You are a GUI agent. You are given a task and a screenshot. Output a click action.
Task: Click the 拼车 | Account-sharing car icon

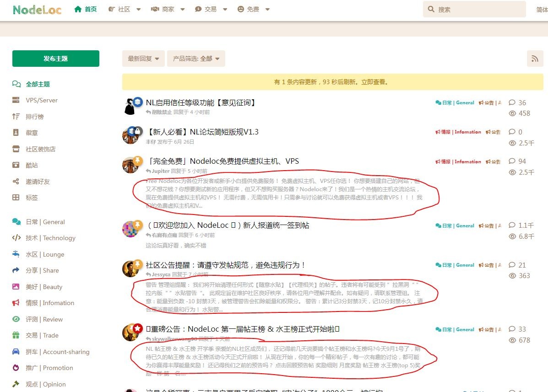coord(16,351)
